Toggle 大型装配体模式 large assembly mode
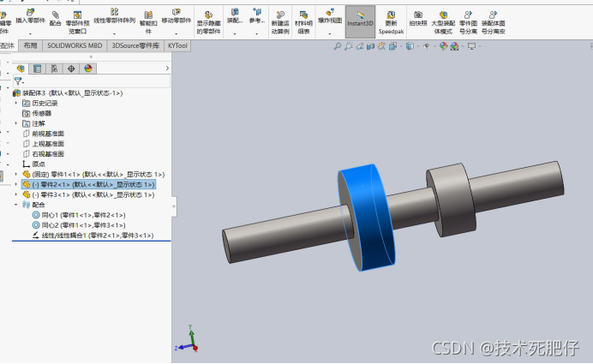The height and width of the screenshot is (364, 593). 443,22
